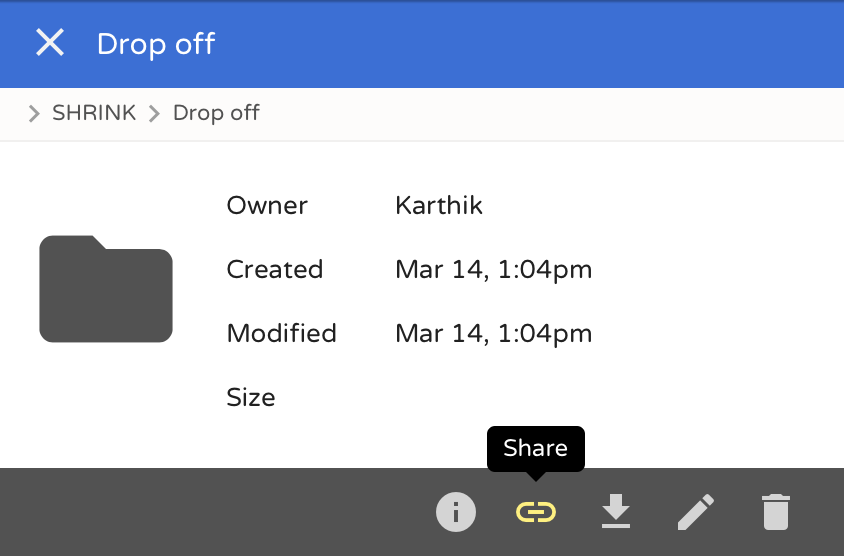Click the owner name Karthik

[439, 206]
